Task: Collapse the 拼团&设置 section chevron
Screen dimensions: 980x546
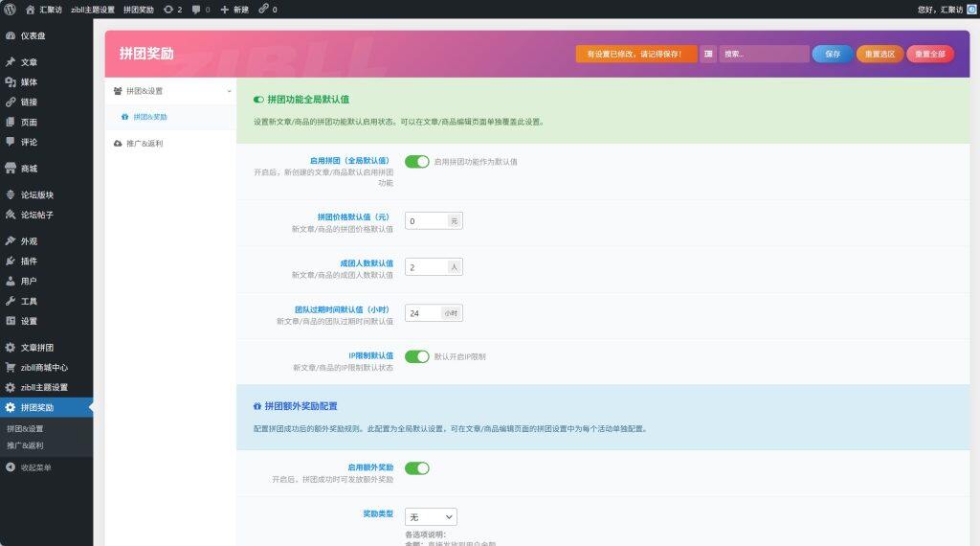Action: [230, 91]
